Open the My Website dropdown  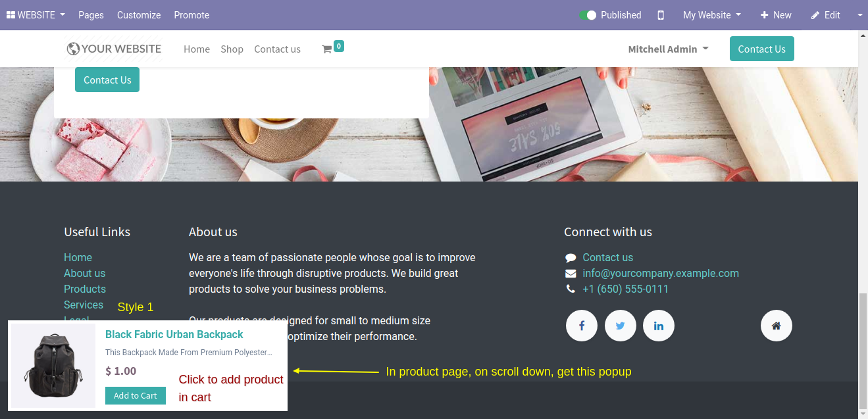[x=712, y=15]
